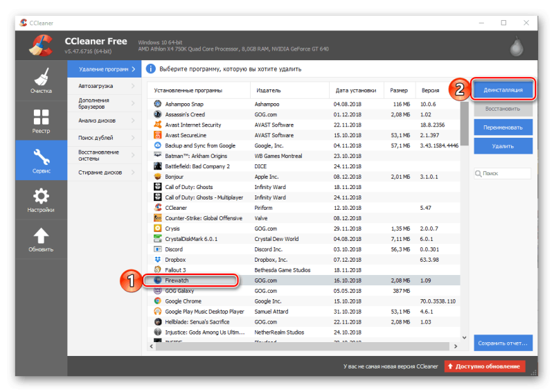This screenshot has height=392, width=554.
Task: Click the Google Chrome program icon
Action: 158,301
